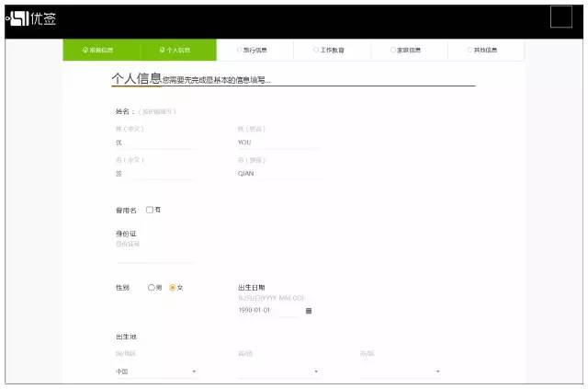588x389 pixels.
Task: Click the pinyin given name field containing QIAN
Action: pos(278,174)
